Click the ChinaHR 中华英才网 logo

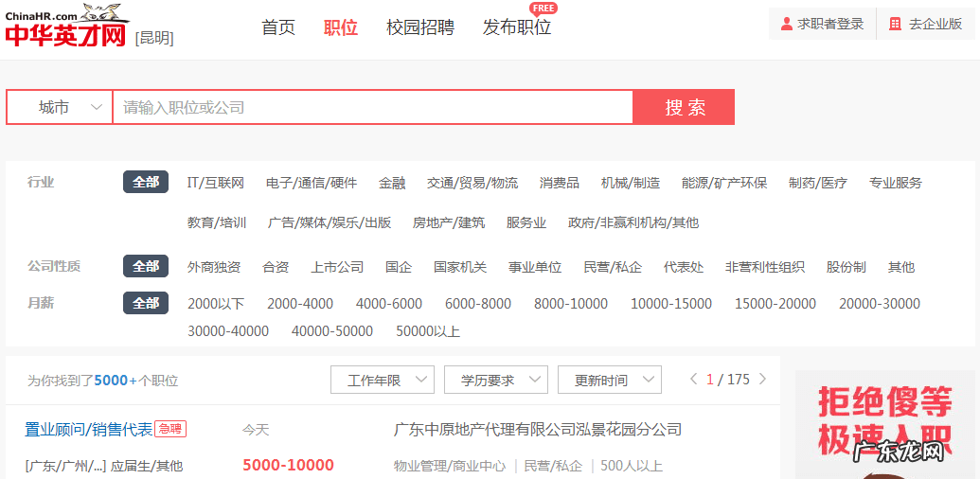(x=66, y=27)
